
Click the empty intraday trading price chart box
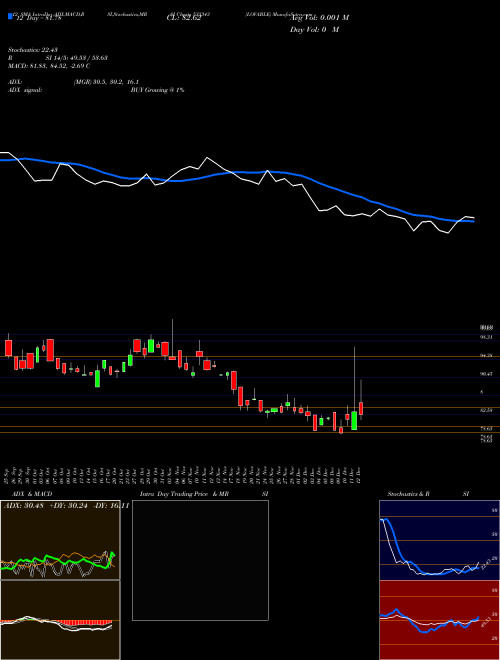tap(200, 560)
